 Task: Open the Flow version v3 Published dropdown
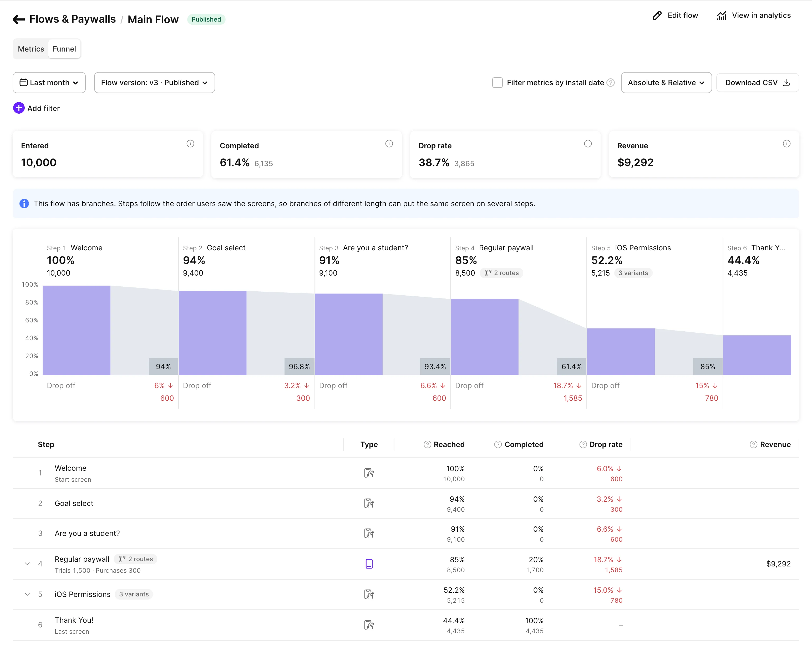(154, 83)
